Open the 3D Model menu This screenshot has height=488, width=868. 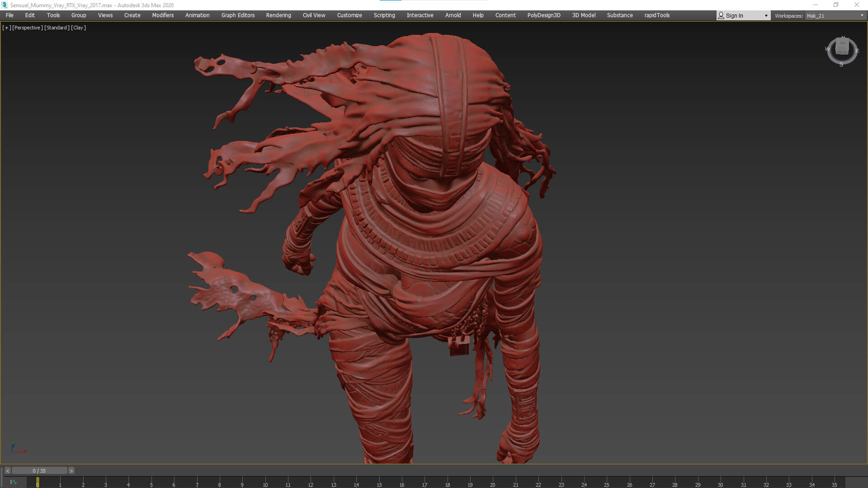click(584, 15)
